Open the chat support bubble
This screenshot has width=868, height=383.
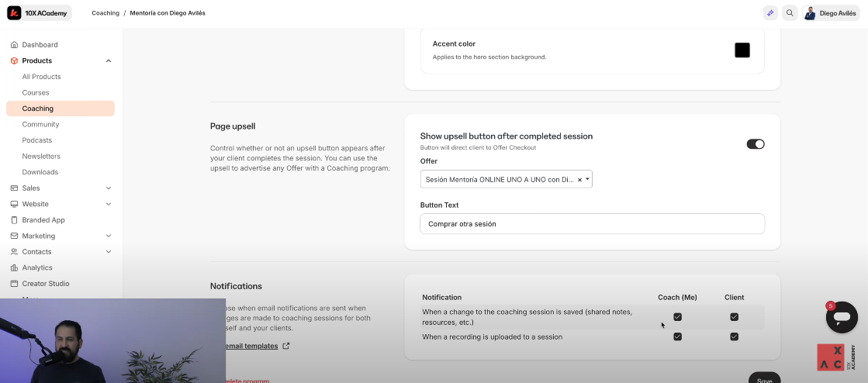pos(842,316)
